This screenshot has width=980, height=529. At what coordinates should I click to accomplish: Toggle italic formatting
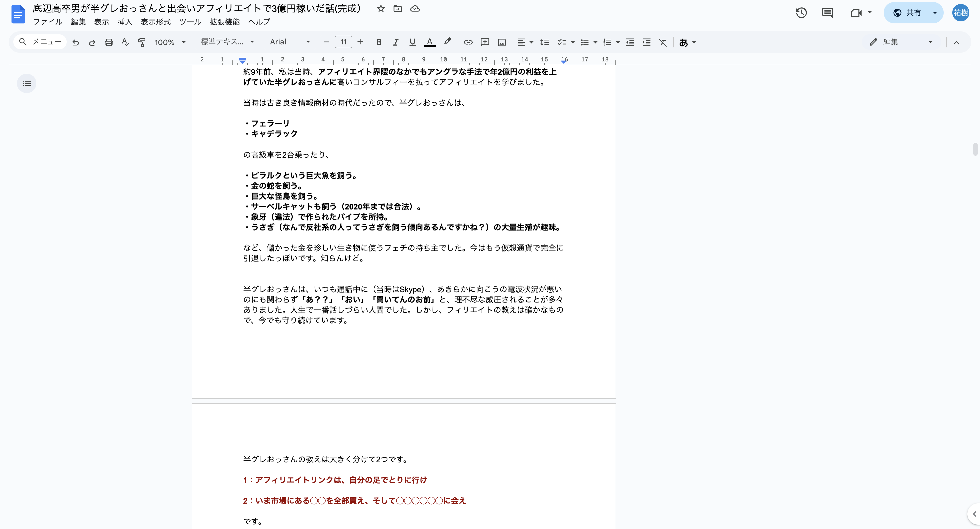(395, 42)
